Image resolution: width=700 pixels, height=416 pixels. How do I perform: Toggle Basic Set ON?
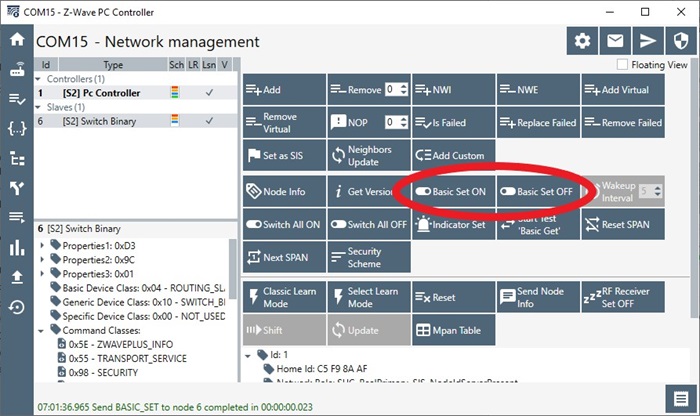point(454,191)
